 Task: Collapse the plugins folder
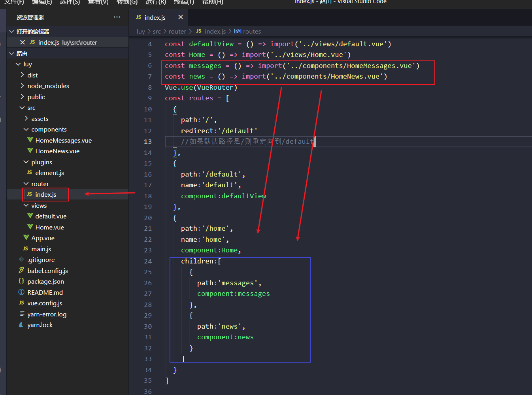(x=26, y=162)
